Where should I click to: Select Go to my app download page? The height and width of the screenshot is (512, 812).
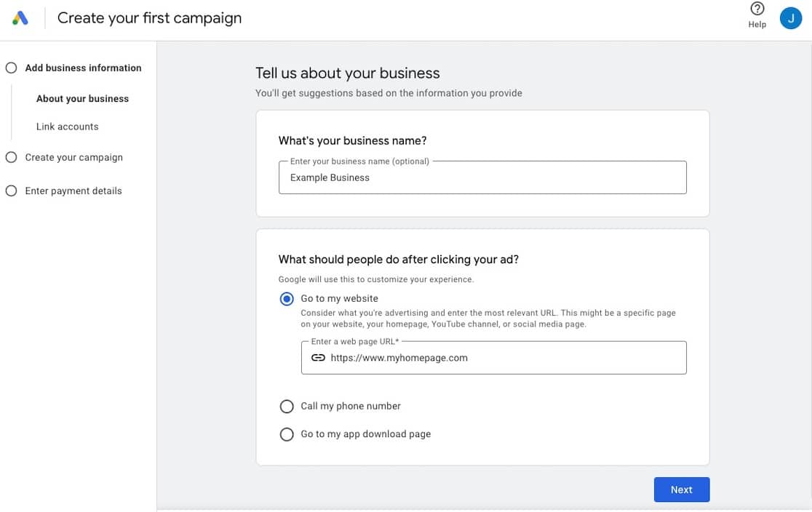287,434
